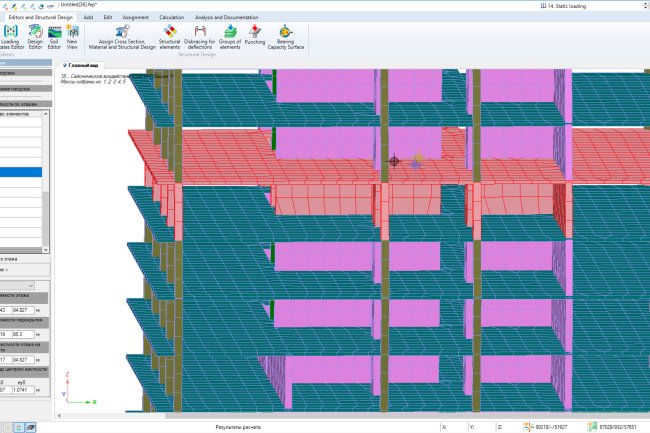
Task: Open the Analysis and Documentation tab
Action: click(x=224, y=17)
